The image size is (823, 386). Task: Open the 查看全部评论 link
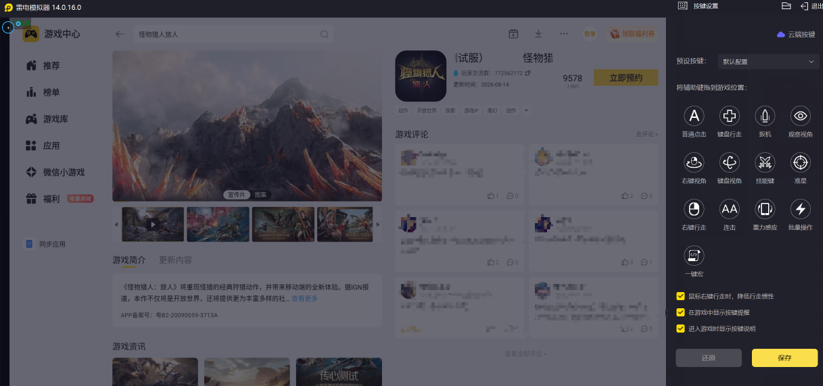(525, 353)
